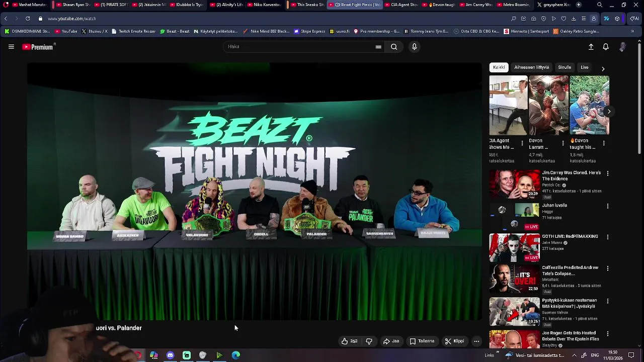Like the video with 263 likes
This screenshot has height=362, width=644.
point(349,341)
